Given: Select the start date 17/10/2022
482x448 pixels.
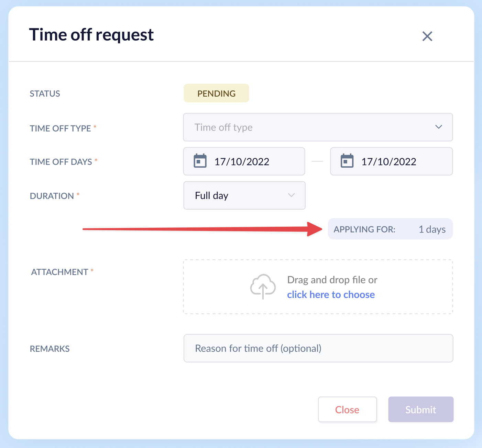Looking at the screenshot, I should pos(244,161).
